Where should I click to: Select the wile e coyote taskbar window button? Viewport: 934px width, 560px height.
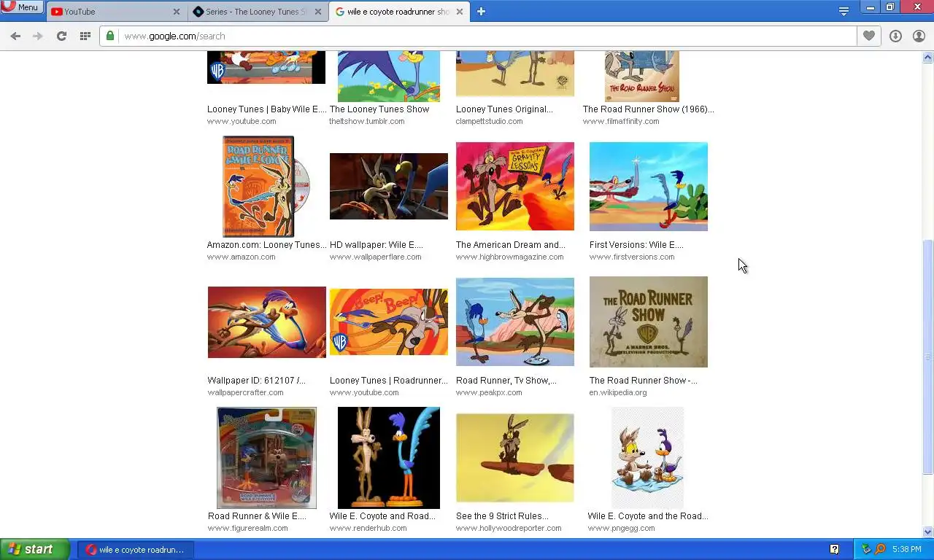[x=136, y=549]
